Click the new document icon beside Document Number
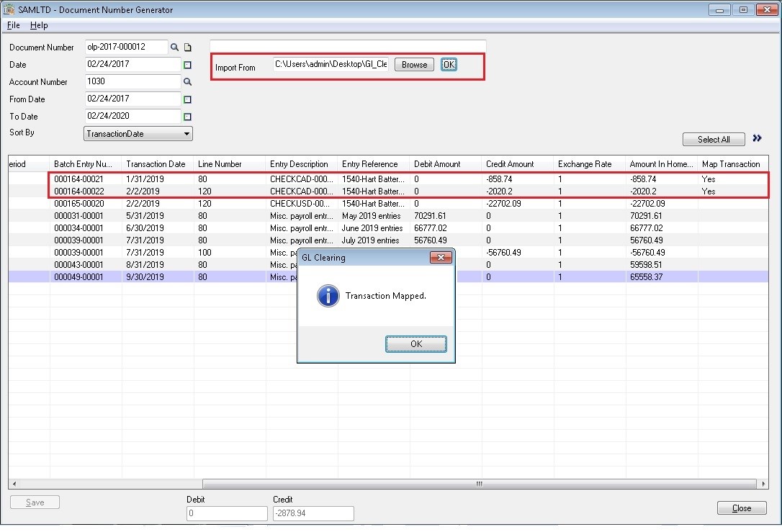 click(x=188, y=48)
